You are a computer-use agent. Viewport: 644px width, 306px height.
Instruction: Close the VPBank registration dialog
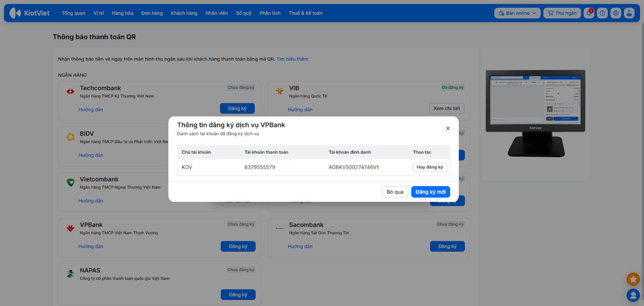pyautogui.click(x=448, y=128)
